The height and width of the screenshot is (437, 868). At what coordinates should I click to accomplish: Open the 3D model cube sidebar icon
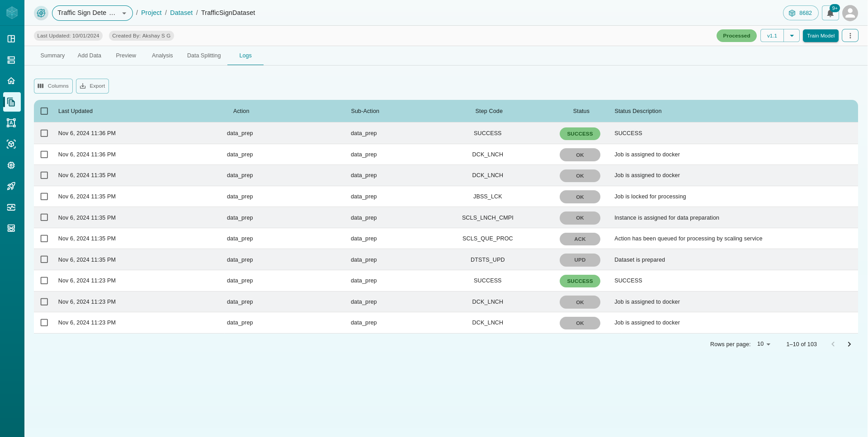tap(11, 144)
